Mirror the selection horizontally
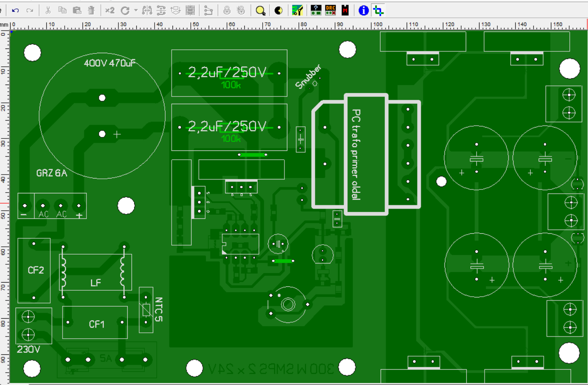The width and height of the screenshot is (588, 385). point(147,10)
